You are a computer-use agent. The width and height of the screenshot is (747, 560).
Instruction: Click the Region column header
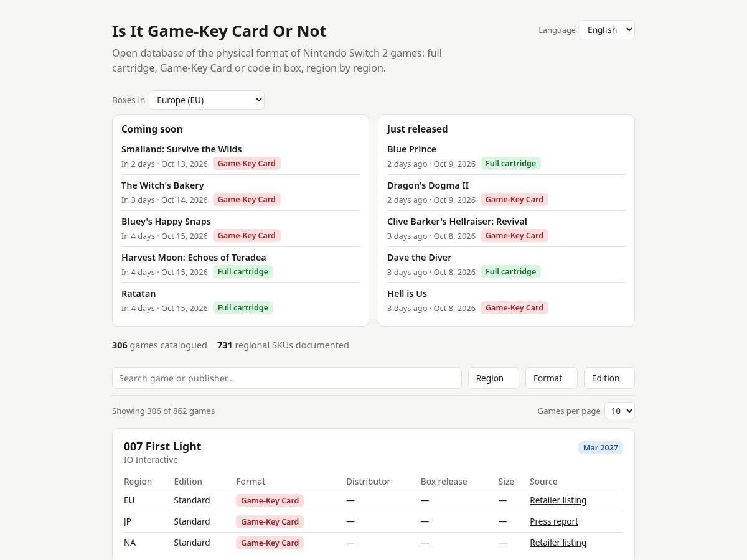[x=138, y=482]
